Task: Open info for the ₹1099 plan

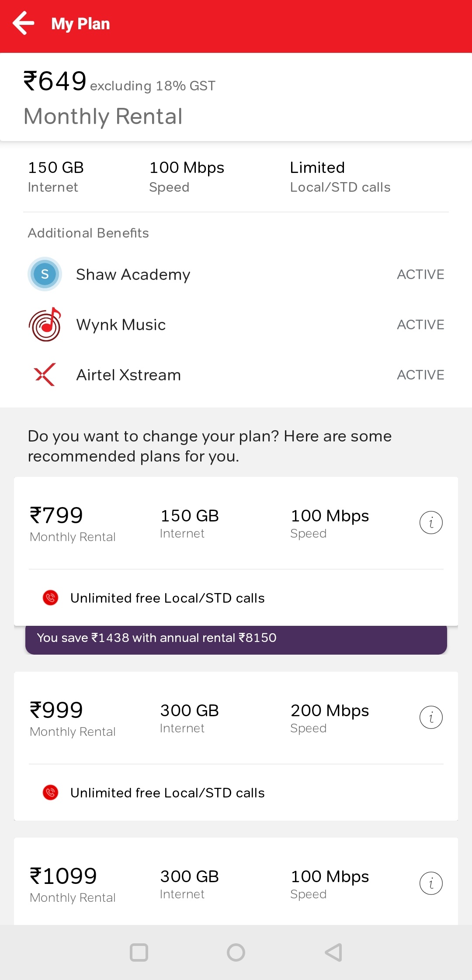Action: click(431, 883)
